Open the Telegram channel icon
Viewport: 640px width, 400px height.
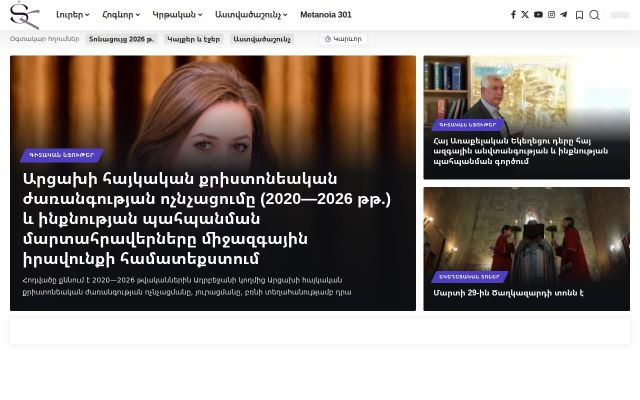(564, 15)
